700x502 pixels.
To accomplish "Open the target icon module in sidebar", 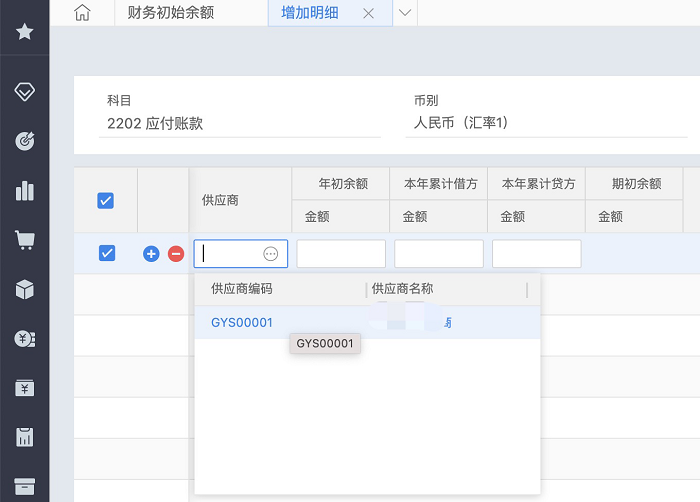I will coord(24,141).
